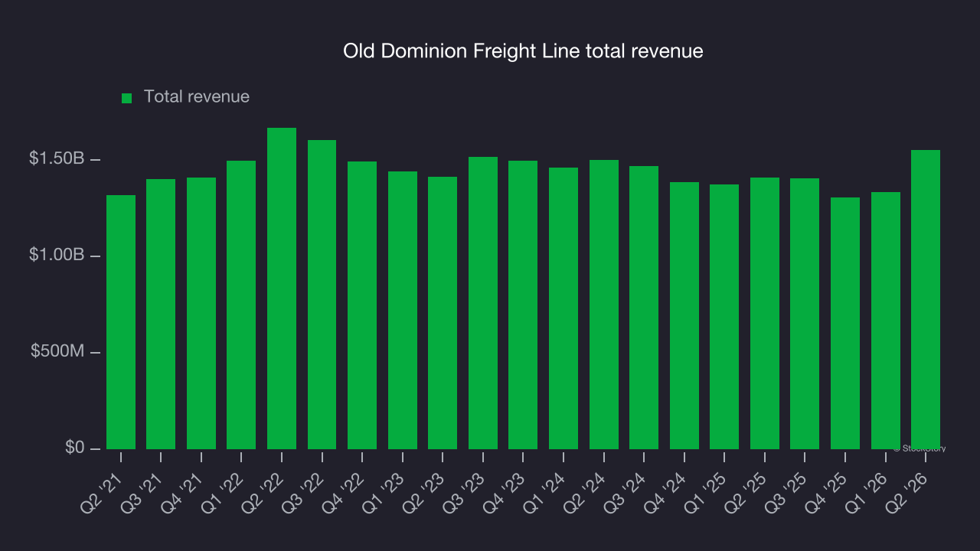Select the revenue bar for Q3 '21

click(x=161, y=314)
